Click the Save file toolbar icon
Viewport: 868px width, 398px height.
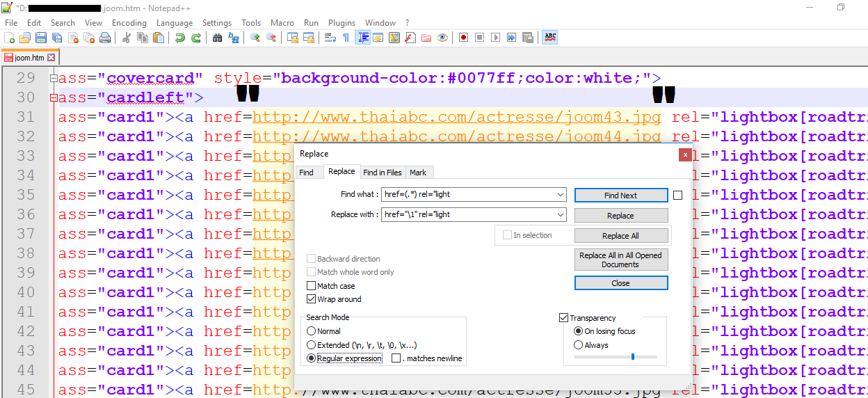(40, 38)
